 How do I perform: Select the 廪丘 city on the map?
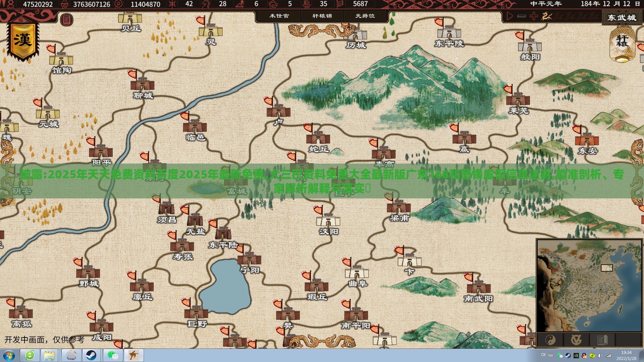[x=142, y=285]
